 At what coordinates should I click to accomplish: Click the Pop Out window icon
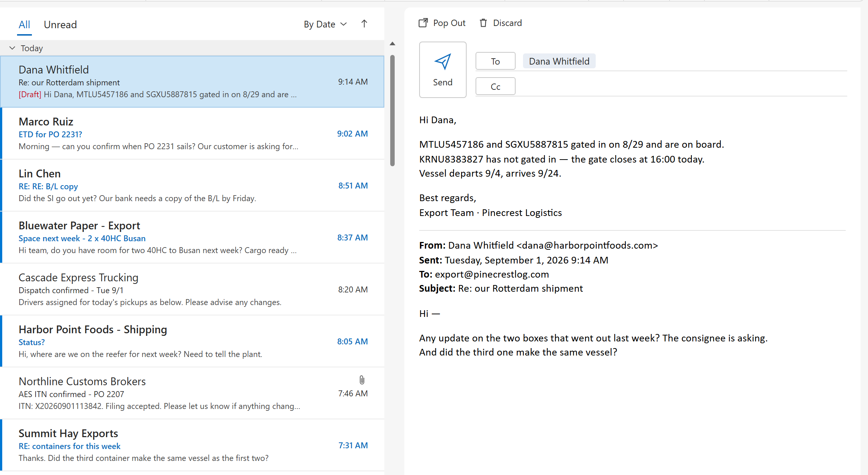pos(423,23)
